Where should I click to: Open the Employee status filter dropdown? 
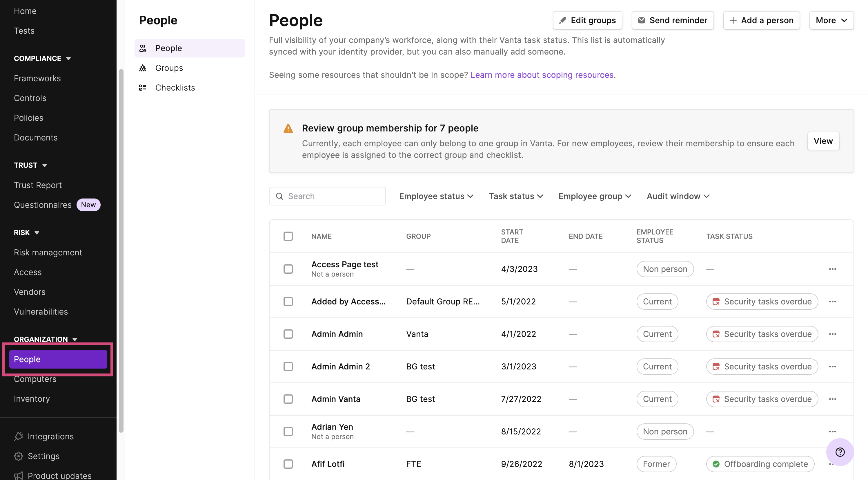(x=436, y=196)
